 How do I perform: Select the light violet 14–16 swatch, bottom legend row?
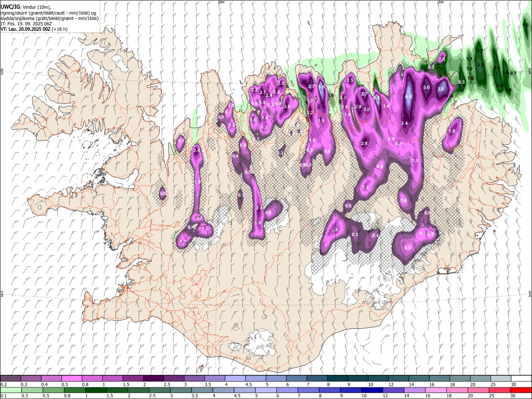click(415, 390)
